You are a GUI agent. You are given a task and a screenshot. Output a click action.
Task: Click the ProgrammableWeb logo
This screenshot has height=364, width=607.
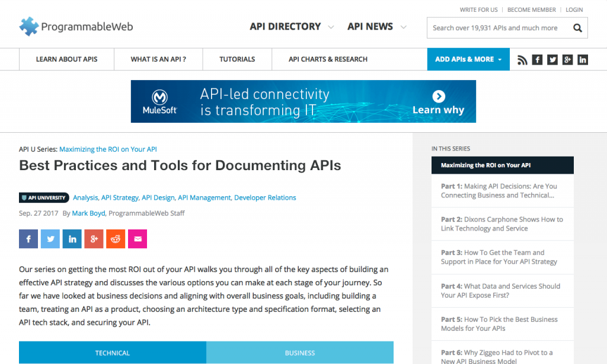(x=75, y=26)
